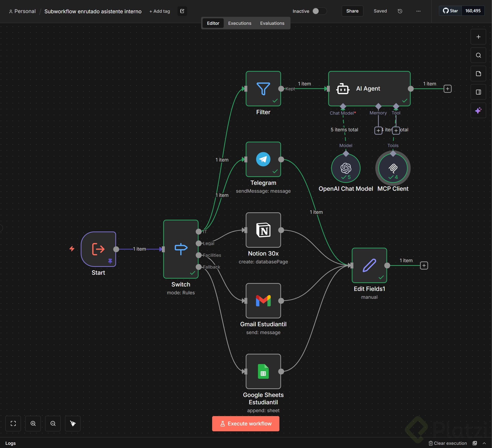
Task: Click the Share button
Action: pos(352,11)
